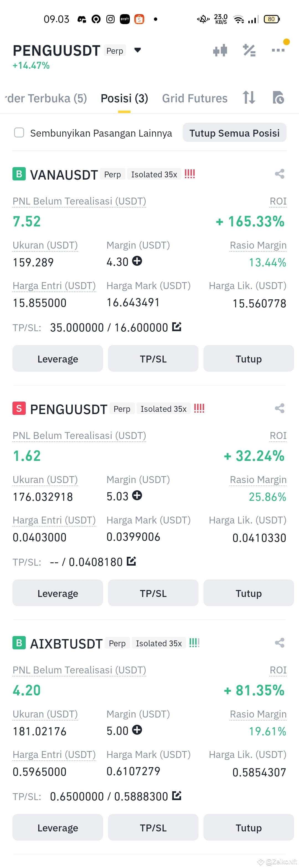Open the candlestick chart icon
299x868 pixels.
click(x=220, y=50)
